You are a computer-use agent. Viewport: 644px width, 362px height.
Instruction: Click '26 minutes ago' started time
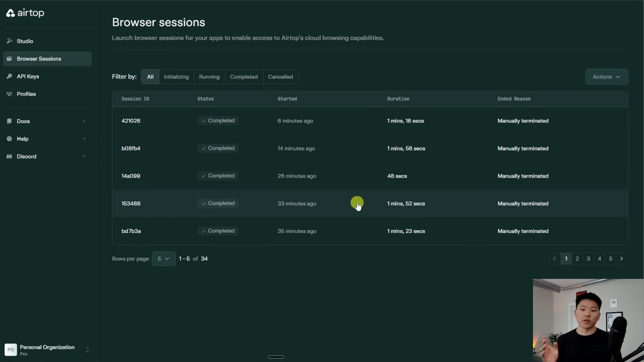(297, 176)
